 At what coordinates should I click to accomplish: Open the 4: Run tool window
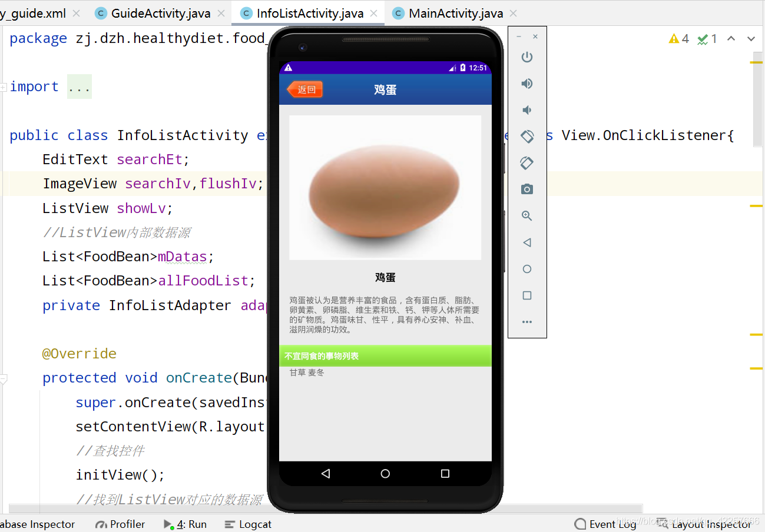coord(185,524)
